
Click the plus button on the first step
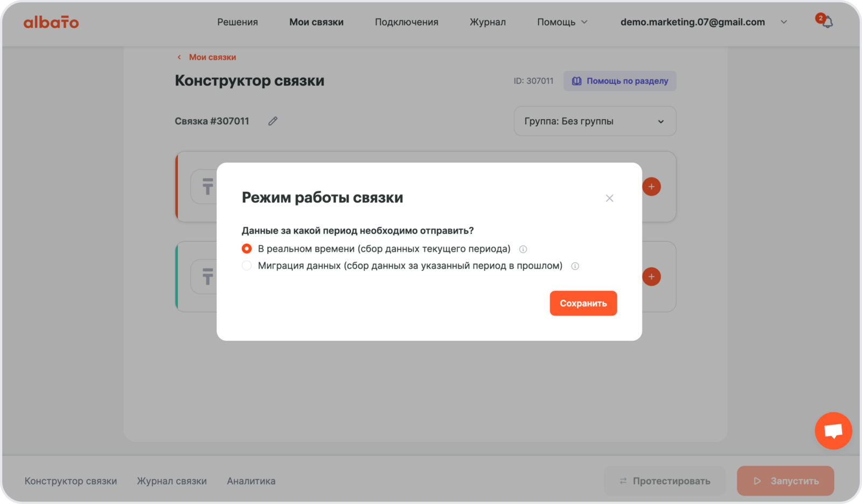[x=651, y=187]
